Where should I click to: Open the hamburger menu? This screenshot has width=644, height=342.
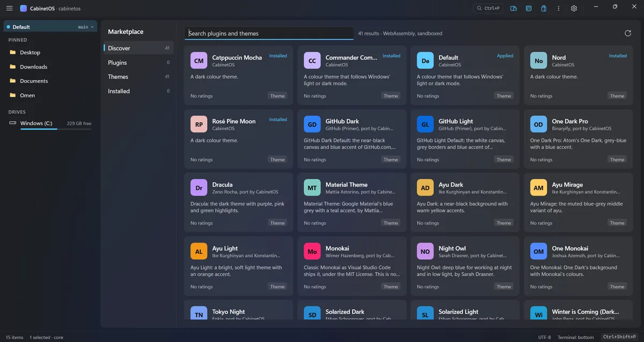coord(9,8)
